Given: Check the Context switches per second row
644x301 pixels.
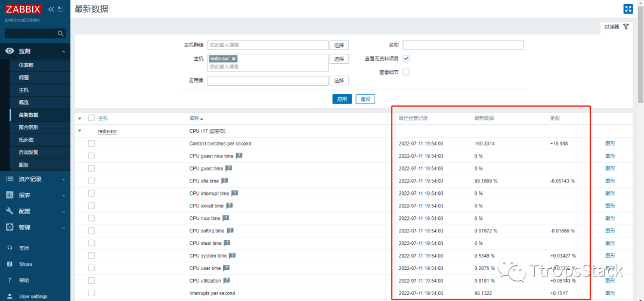Looking at the screenshot, I should tap(91, 143).
